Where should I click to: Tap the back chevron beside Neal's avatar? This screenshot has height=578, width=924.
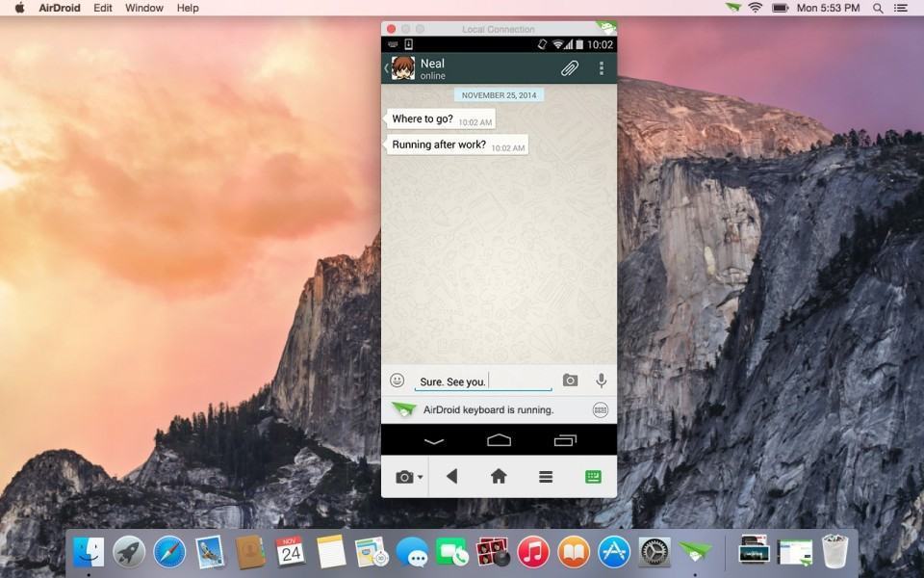pos(385,68)
